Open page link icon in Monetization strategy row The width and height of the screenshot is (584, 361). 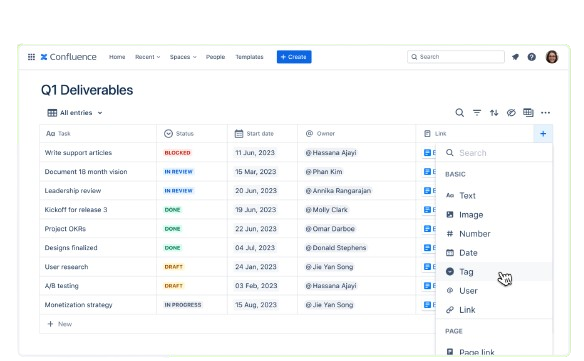click(x=428, y=305)
